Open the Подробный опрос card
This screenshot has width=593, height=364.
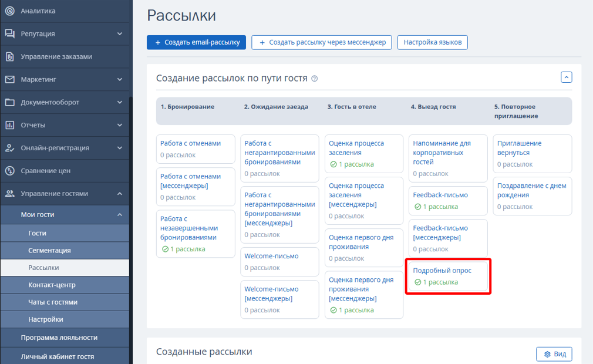coord(442,271)
